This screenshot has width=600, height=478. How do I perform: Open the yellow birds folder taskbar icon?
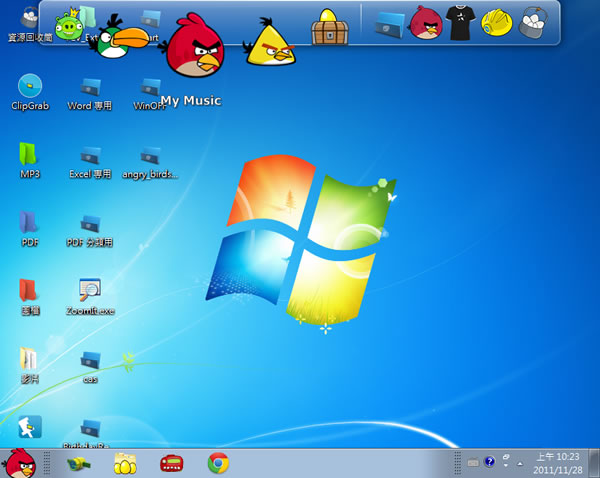[125, 462]
